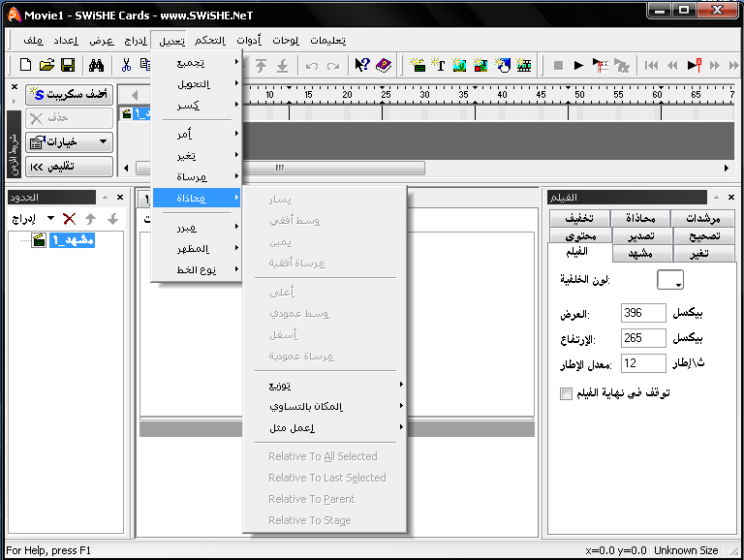Click the Insert Text tool icon
Image resolution: width=744 pixels, height=560 pixels.
[x=439, y=65]
